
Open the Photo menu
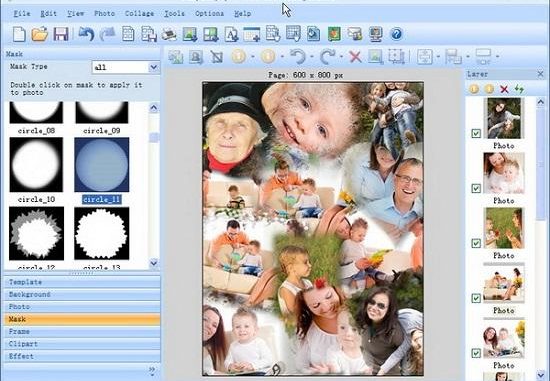pos(105,14)
